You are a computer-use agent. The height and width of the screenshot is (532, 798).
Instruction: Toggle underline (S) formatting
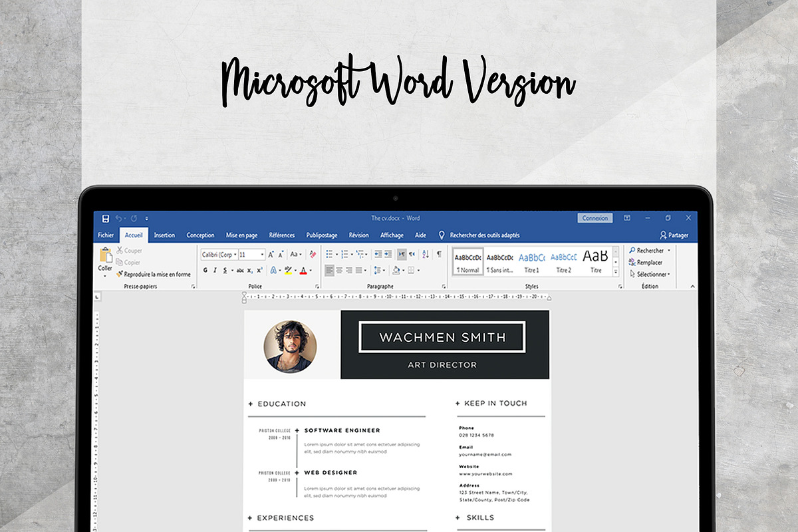pos(225,271)
